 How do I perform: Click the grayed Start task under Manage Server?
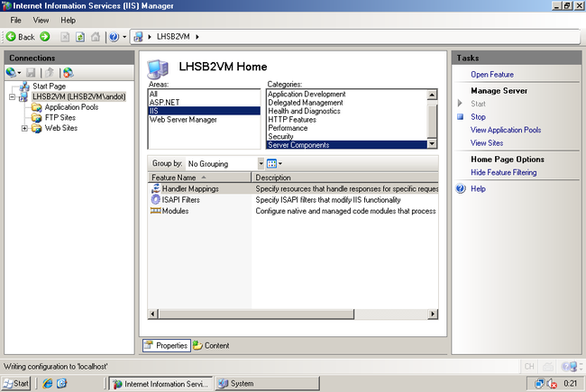pyautogui.click(x=478, y=104)
